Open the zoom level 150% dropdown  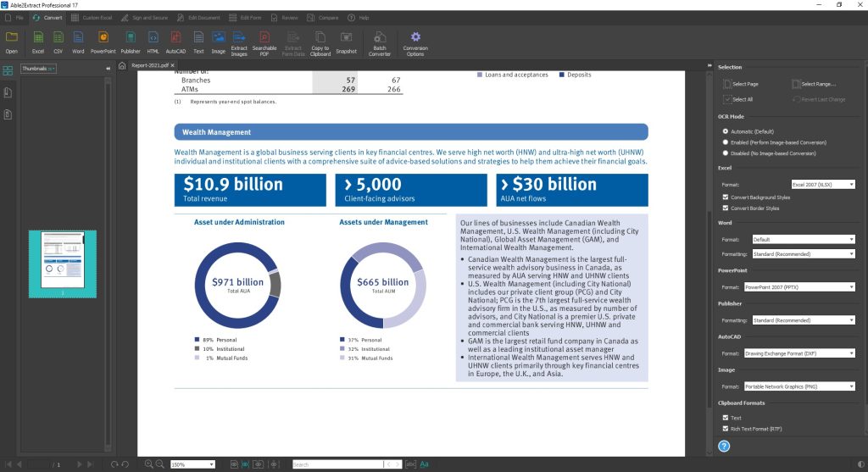[x=192, y=464]
